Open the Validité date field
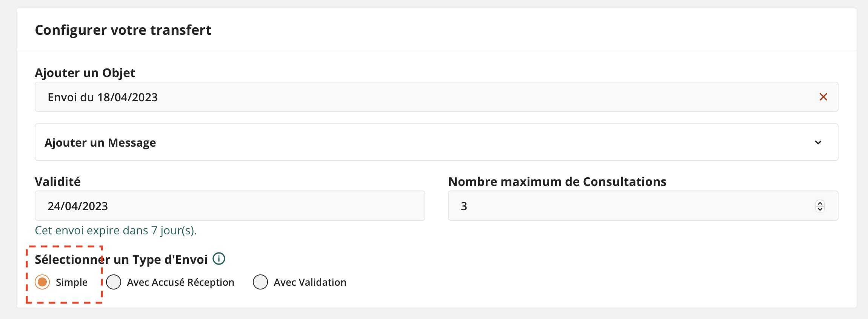868x319 pixels. 229,206
